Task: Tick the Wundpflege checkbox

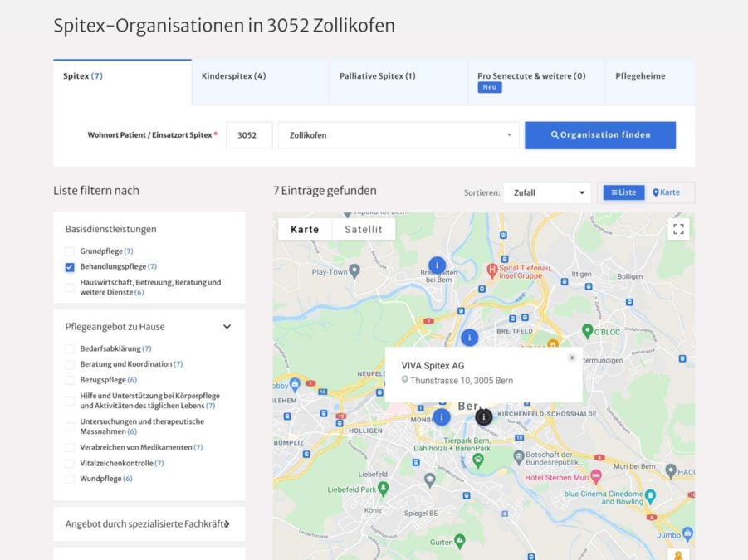Action: (70, 479)
